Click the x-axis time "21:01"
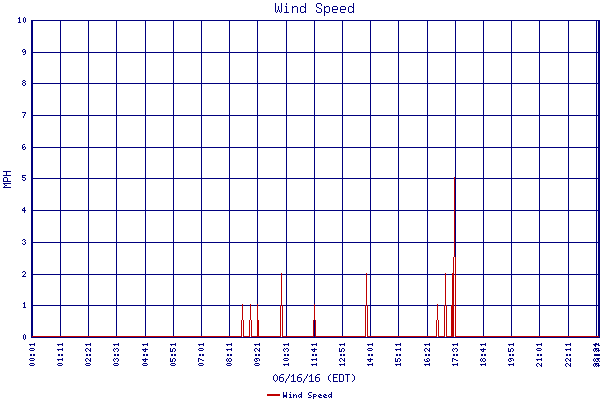 540,354
